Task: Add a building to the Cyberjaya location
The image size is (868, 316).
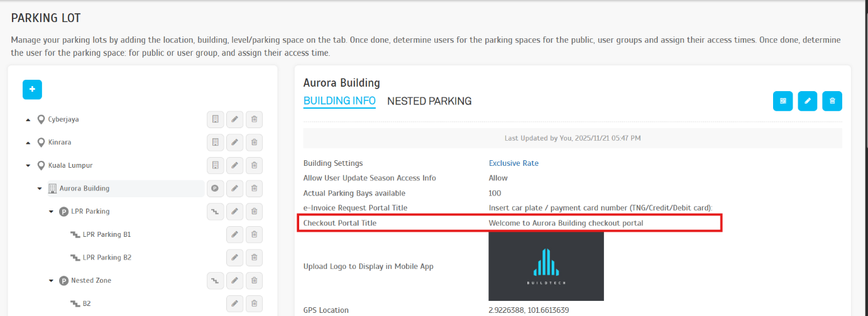Action: point(215,119)
